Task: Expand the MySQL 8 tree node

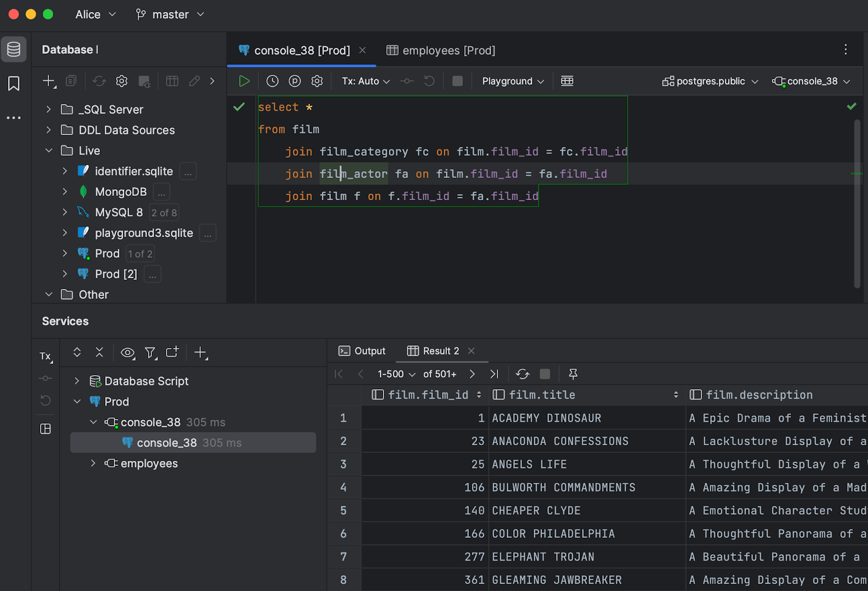Action: pos(65,212)
